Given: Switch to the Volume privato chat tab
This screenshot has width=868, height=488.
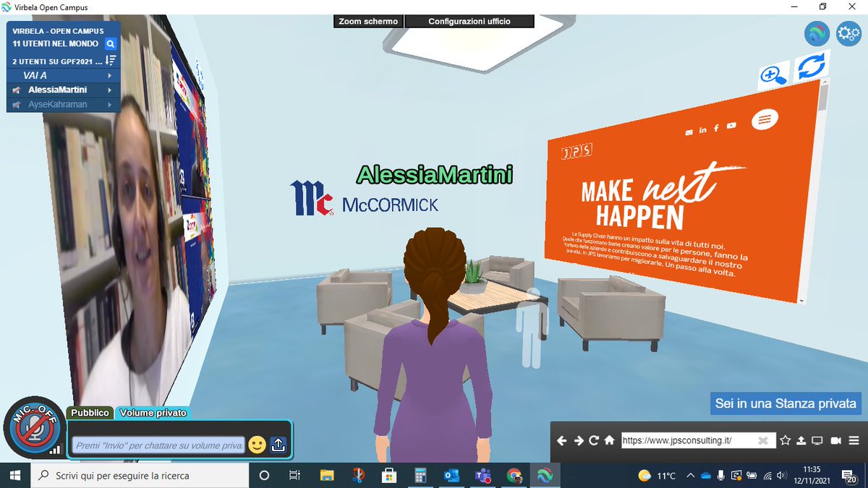Looking at the screenshot, I should tap(153, 413).
